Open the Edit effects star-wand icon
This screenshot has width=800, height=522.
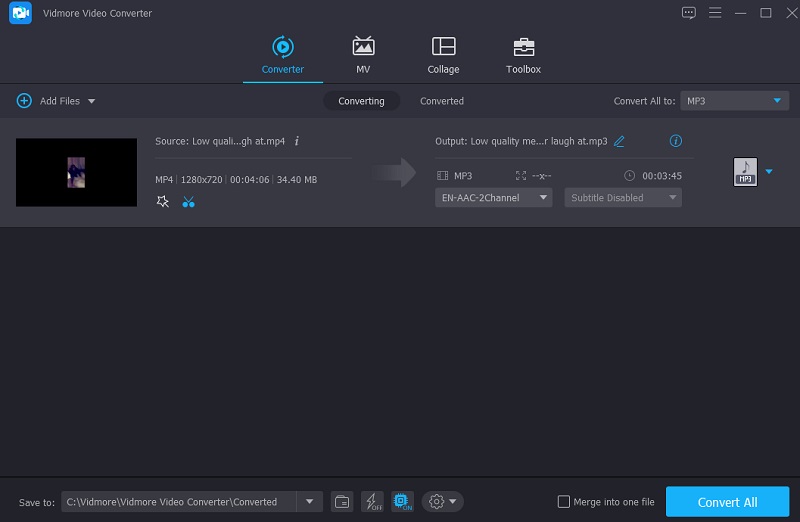pyautogui.click(x=163, y=202)
